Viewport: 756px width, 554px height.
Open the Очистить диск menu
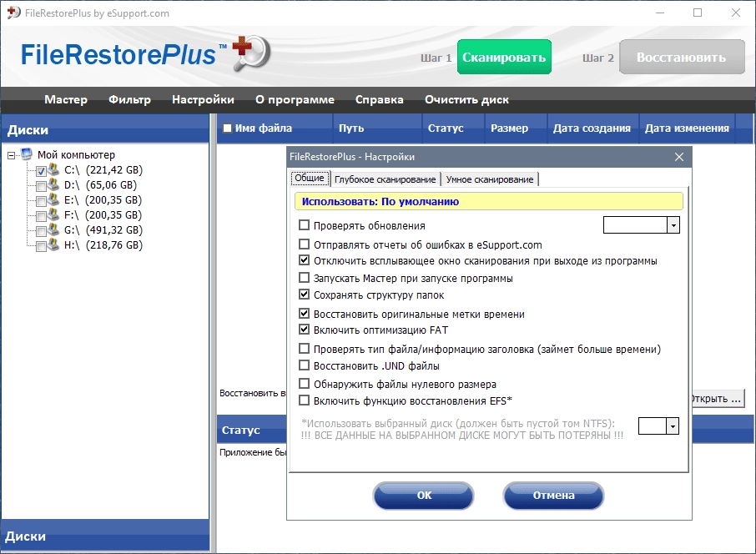coord(466,100)
